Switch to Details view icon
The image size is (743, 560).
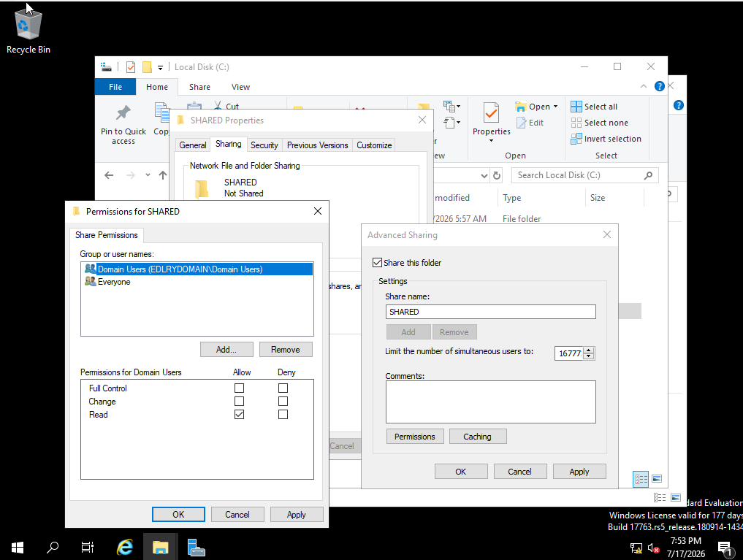tap(641, 479)
